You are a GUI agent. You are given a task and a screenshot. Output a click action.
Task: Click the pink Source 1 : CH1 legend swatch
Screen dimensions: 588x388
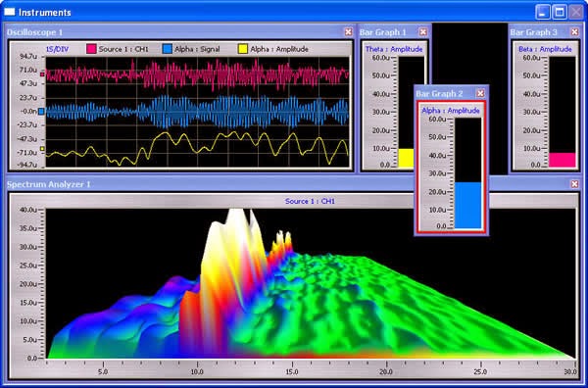91,49
